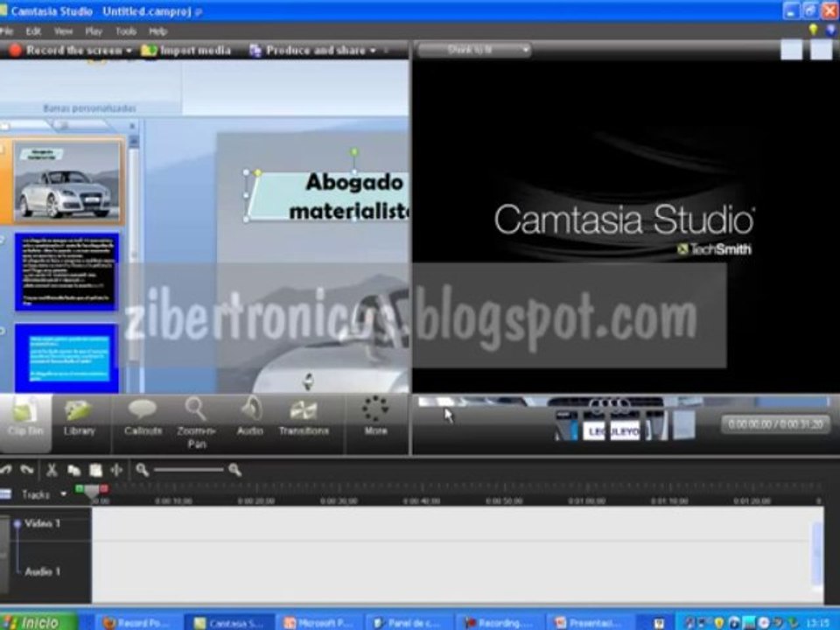Adjust the timeline zoom slider
840x630 pixels.
pos(189,471)
